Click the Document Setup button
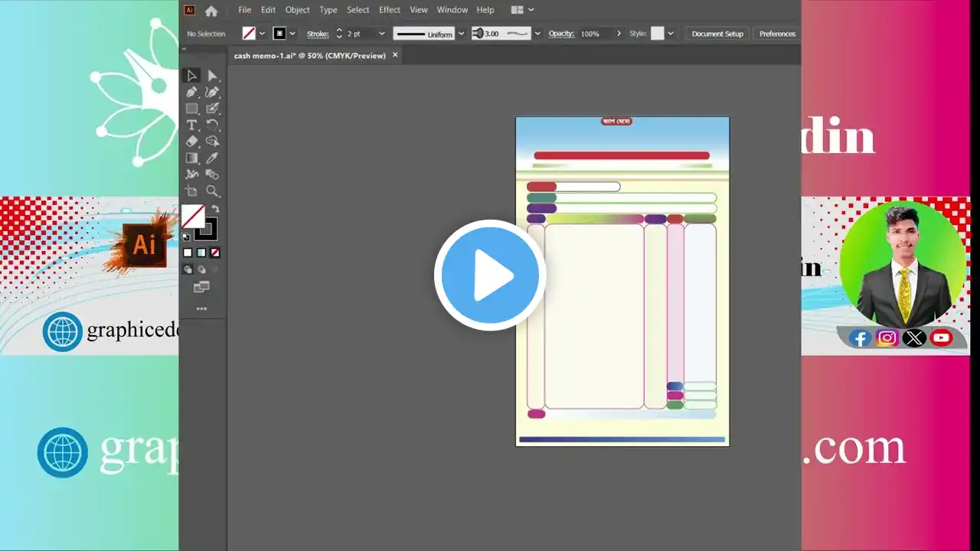Screen dimensions: 980x551 coord(717,34)
